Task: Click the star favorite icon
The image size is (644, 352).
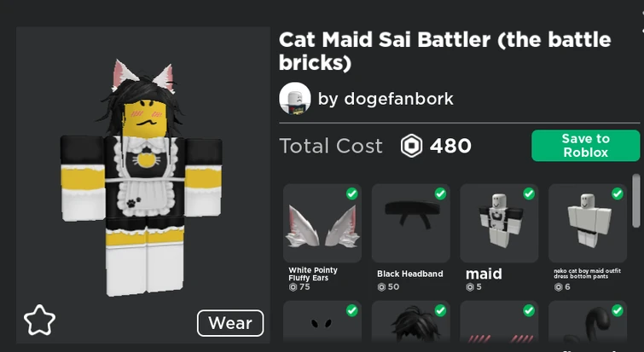Action: pyautogui.click(x=39, y=320)
